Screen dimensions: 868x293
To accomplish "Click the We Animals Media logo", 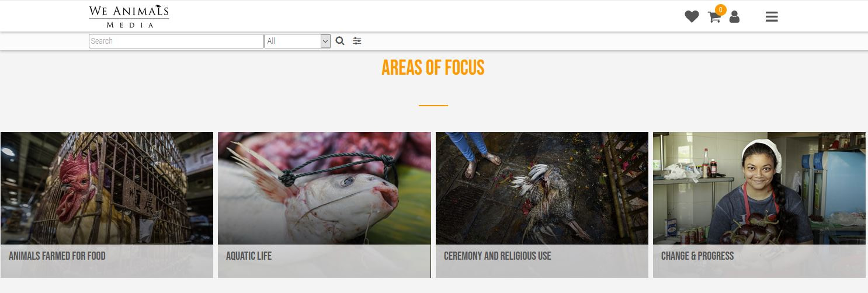I will click(129, 16).
